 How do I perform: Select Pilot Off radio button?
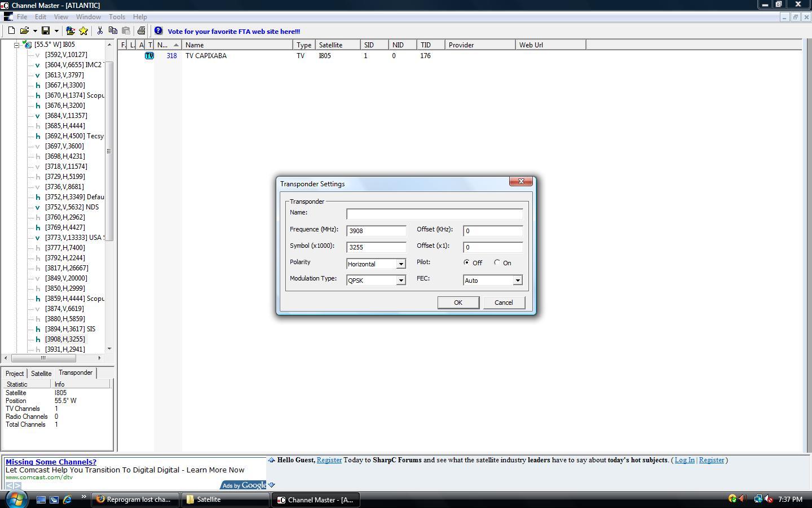(x=466, y=262)
